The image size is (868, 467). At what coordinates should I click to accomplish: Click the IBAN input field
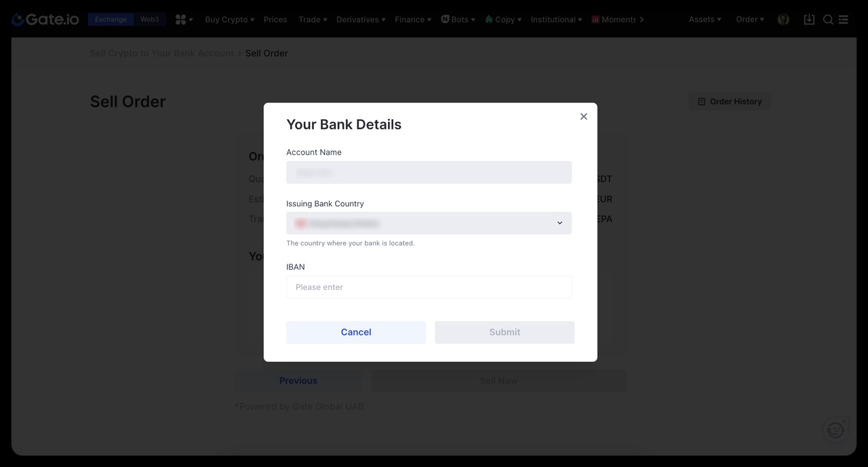pyautogui.click(x=429, y=287)
